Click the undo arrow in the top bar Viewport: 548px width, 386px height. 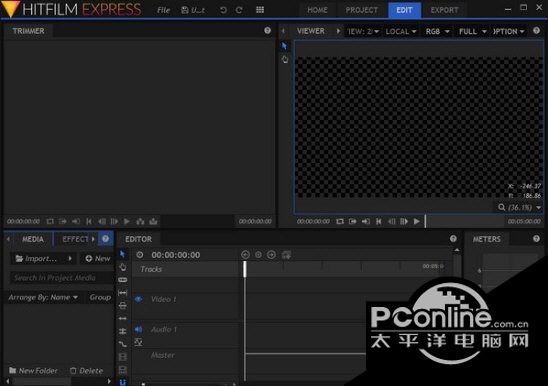coord(223,10)
